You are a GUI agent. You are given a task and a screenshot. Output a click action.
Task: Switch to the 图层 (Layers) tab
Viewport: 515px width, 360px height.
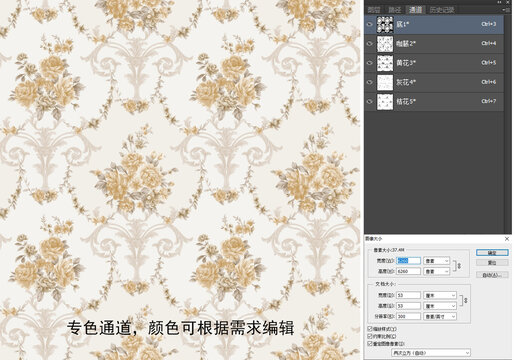(x=374, y=10)
